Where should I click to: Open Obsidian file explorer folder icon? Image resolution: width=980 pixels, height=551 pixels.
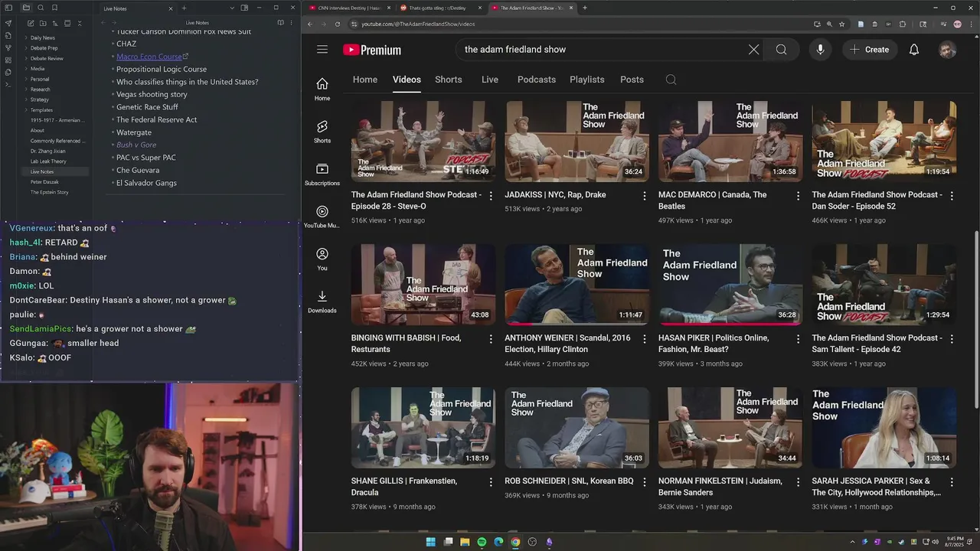pyautogui.click(x=26, y=8)
